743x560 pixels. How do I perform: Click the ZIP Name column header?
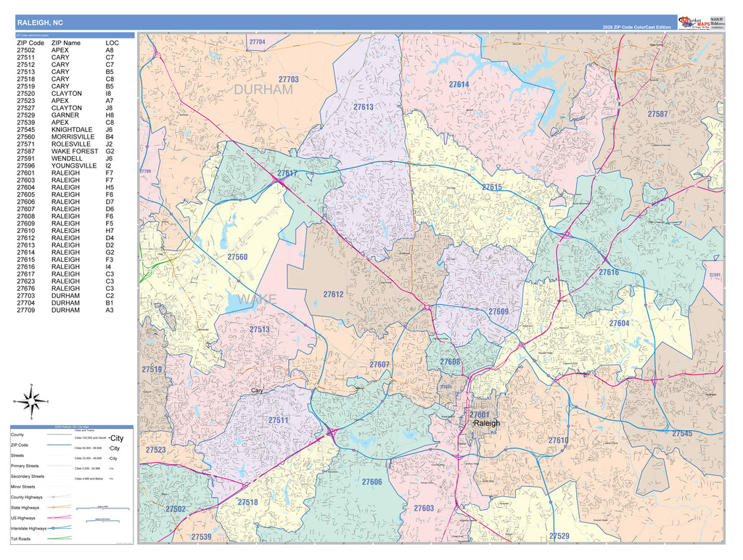pyautogui.click(x=66, y=43)
